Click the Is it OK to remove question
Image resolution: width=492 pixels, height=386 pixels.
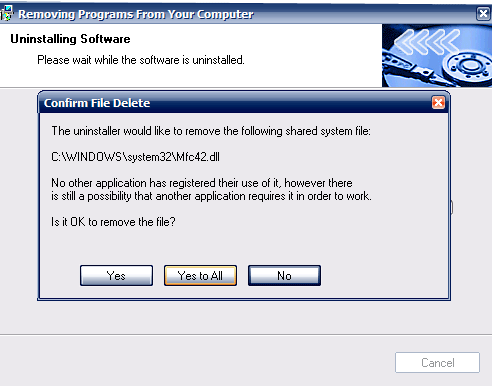[113, 222]
